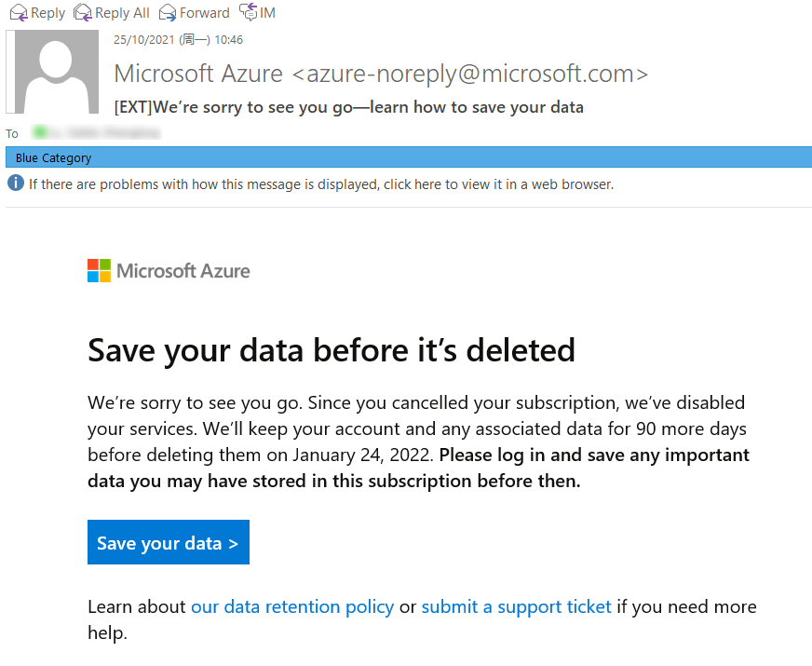Click the email subject line text

tap(349, 107)
